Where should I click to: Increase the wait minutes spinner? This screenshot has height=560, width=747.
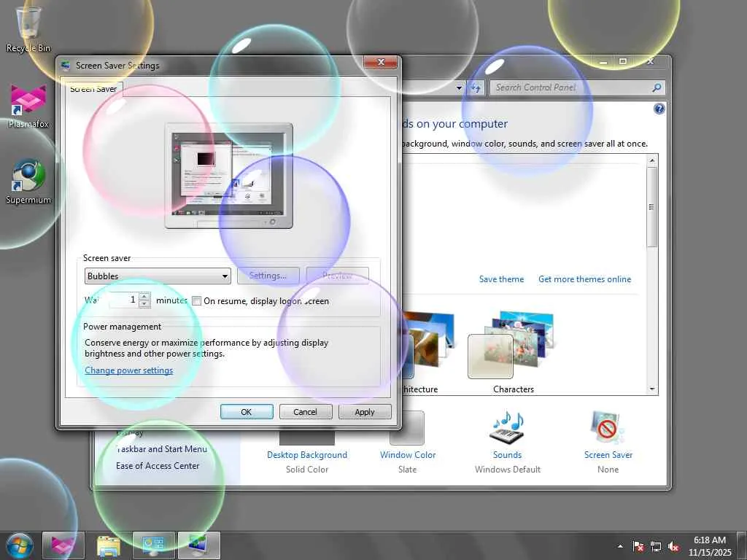[144, 296]
